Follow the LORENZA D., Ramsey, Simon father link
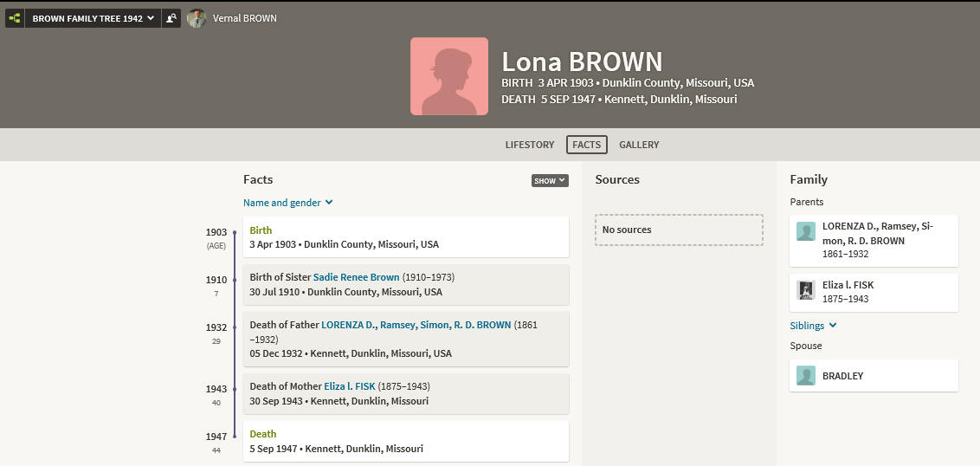980x466 pixels. (x=416, y=325)
